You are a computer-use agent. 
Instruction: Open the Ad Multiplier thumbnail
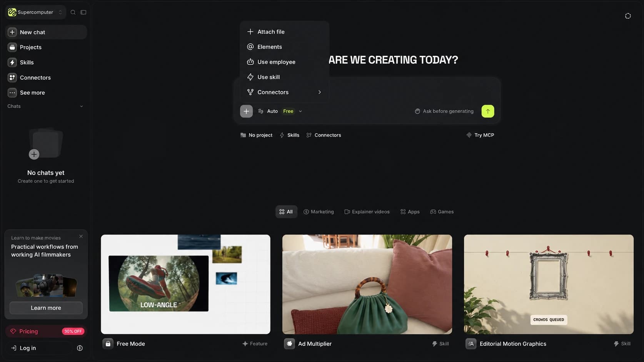tap(367, 284)
